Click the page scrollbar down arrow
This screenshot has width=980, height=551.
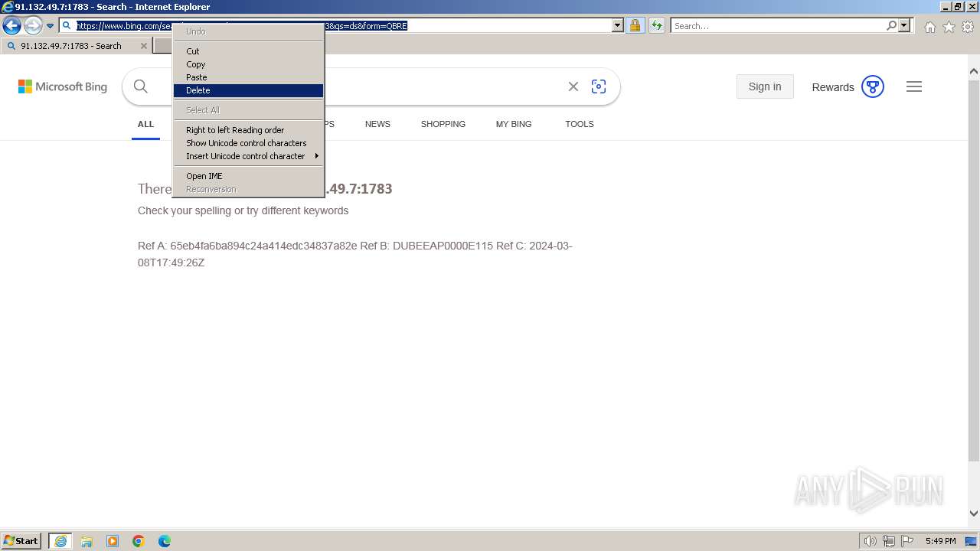pos(974,514)
